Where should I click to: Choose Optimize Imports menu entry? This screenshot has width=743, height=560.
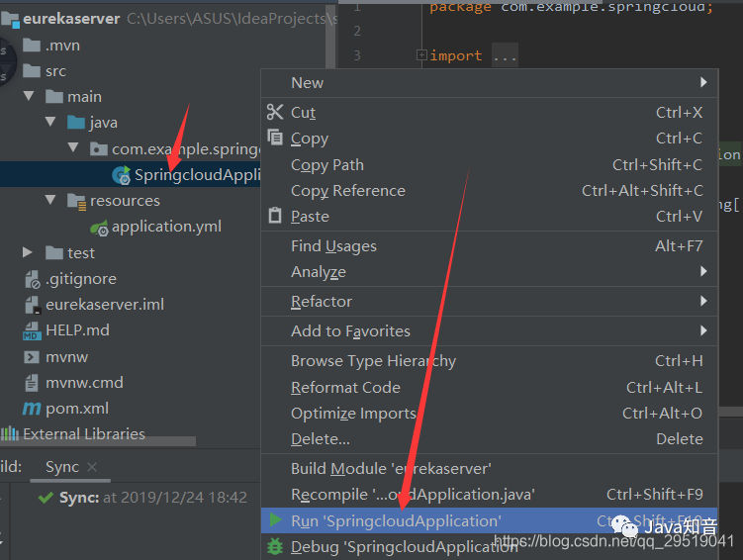click(x=490, y=414)
